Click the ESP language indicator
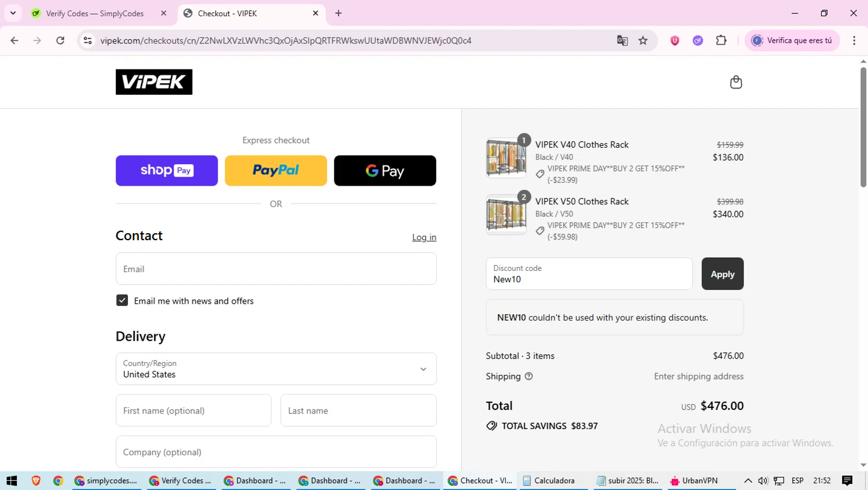 point(797,481)
